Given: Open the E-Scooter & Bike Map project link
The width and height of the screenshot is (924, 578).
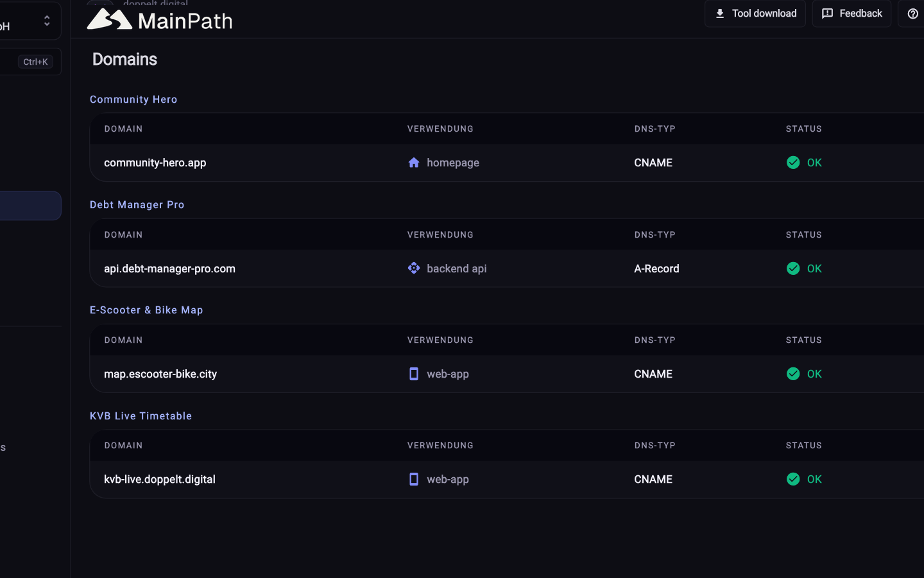Looking at the screenshot, I should coord(146,310).
